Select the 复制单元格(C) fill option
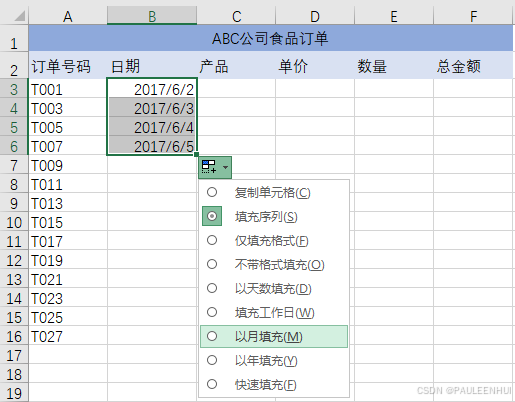Image resolution: width=515 pixels, height=402 pixels. coord(274,193)
